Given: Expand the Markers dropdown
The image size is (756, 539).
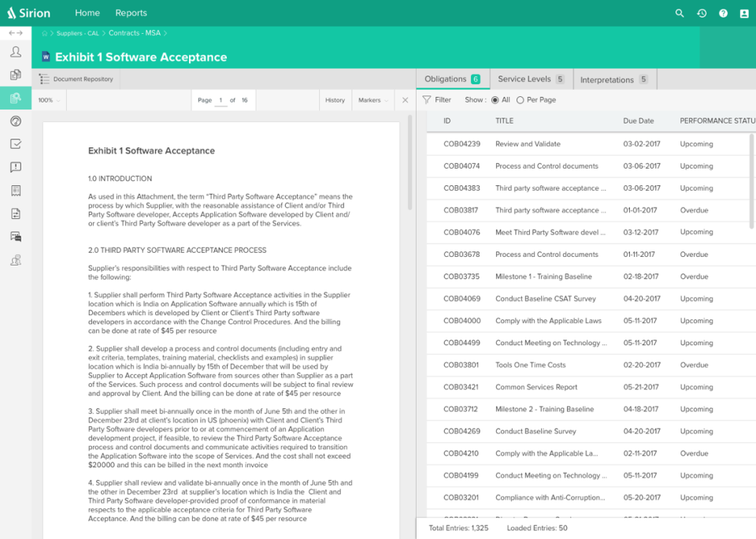Looking at the screenshot, I should point(372,100).
